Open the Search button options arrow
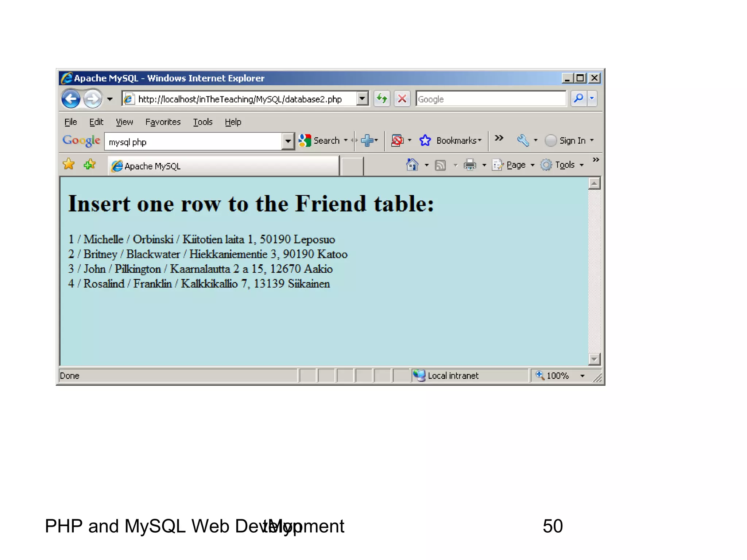This screenshot has width=747, height=560. [x=346, y=140]
